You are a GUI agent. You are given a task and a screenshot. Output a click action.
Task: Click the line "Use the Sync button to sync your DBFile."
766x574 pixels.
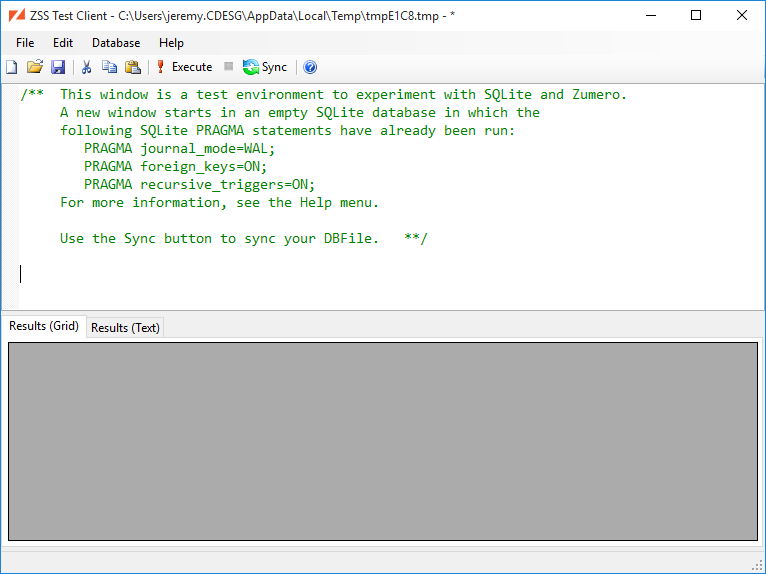219,238
